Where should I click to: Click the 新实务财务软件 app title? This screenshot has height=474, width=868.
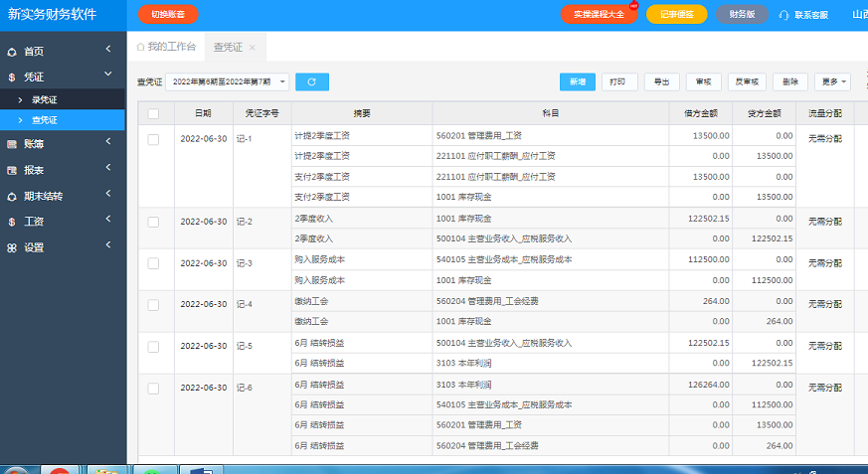pyautogui.click(x=52, y=14)
